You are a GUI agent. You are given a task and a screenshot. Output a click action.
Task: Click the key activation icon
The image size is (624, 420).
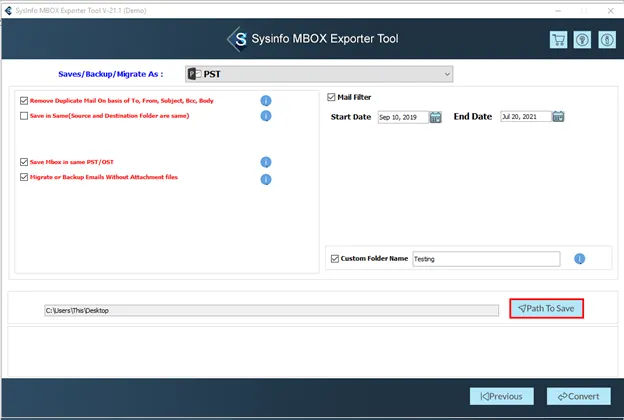point(582,40)
